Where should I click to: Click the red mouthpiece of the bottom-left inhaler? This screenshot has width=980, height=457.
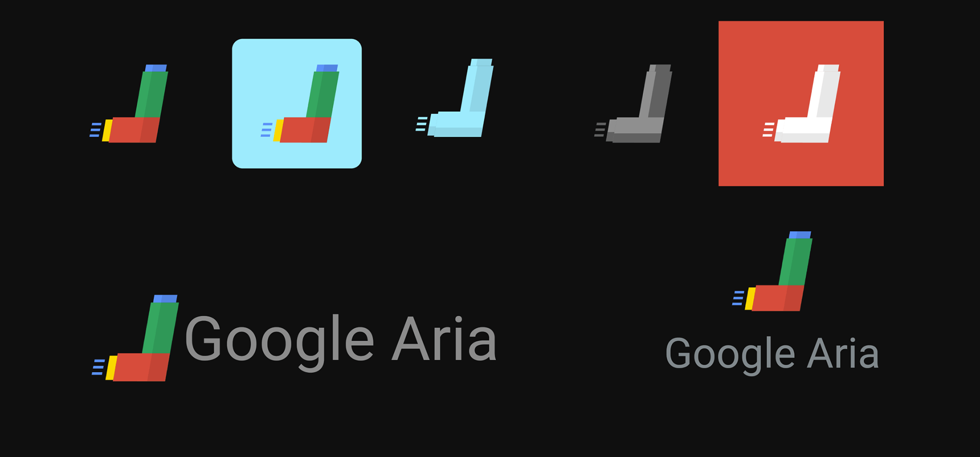point(141,367)
